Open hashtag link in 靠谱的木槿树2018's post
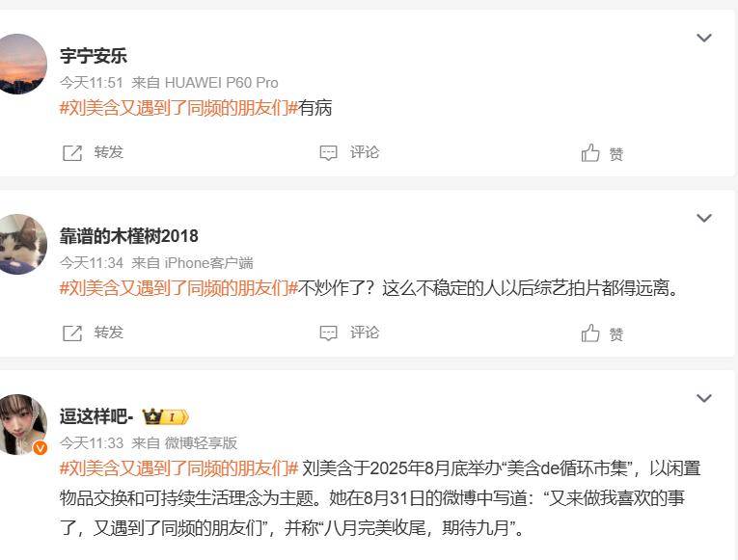Viewport: 738px width, 560px height. point(178,288)
